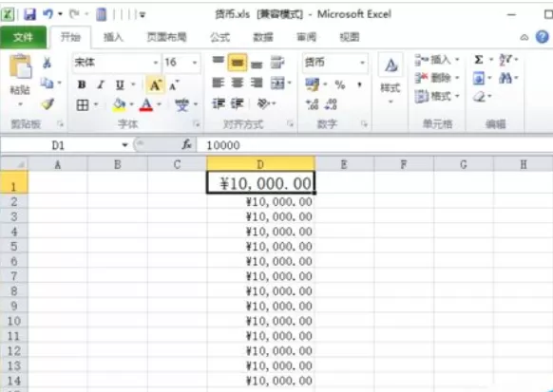Select column D header

(260, 164)
